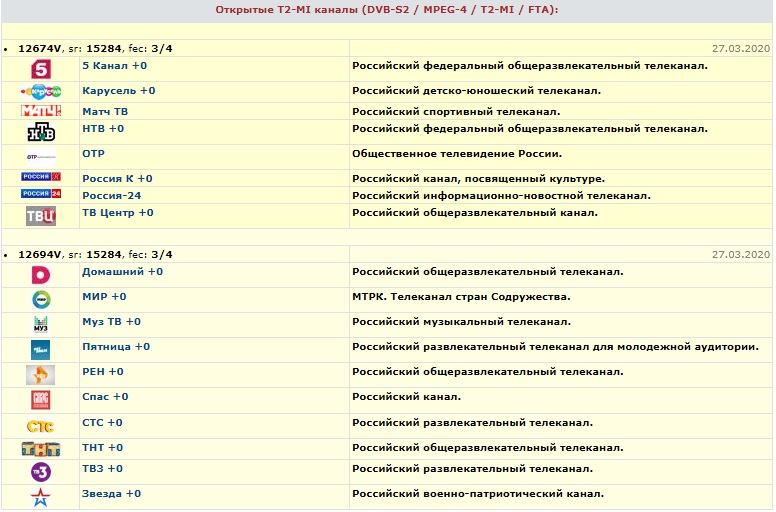Screen dimensions: 776x512
Task: Click the Карусель channel logo
Action: click(x=41, y=92)
